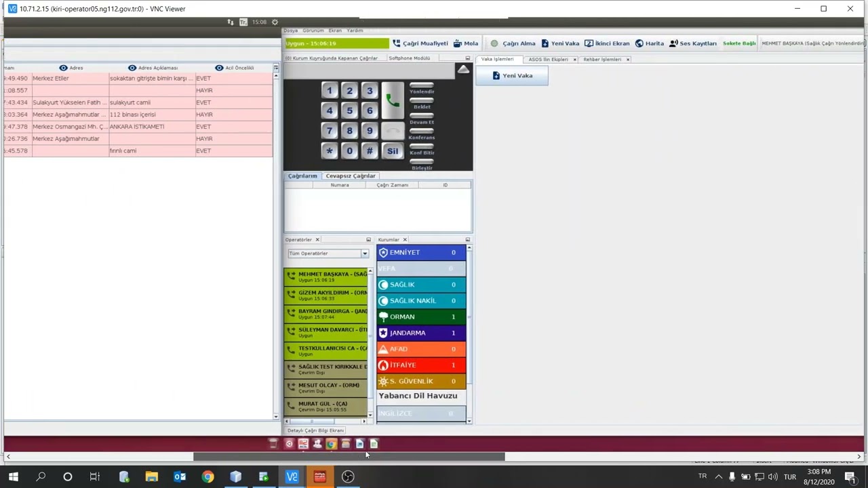Select the EMNİYET institution row
The height and width of the screenshot is (488, 868).
421,253
